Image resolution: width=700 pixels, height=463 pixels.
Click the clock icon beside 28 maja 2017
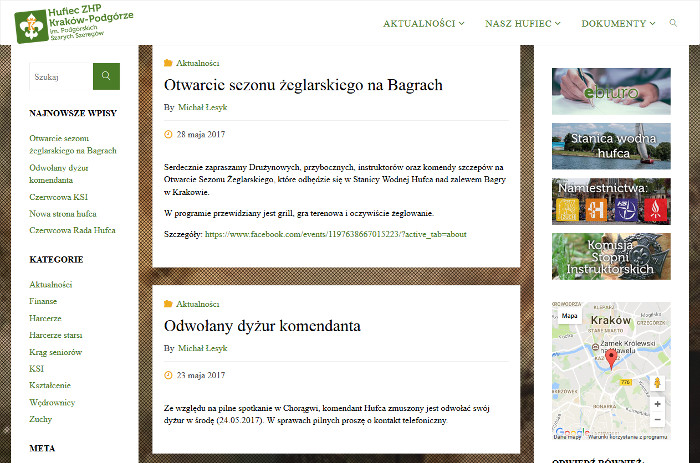point(168,134)
